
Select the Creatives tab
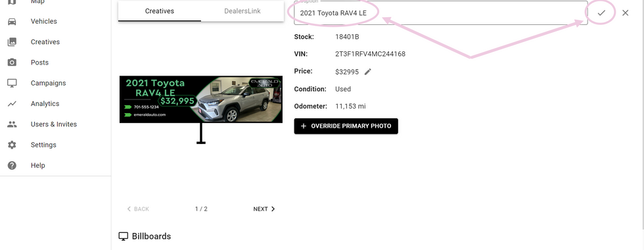[159, 11]
